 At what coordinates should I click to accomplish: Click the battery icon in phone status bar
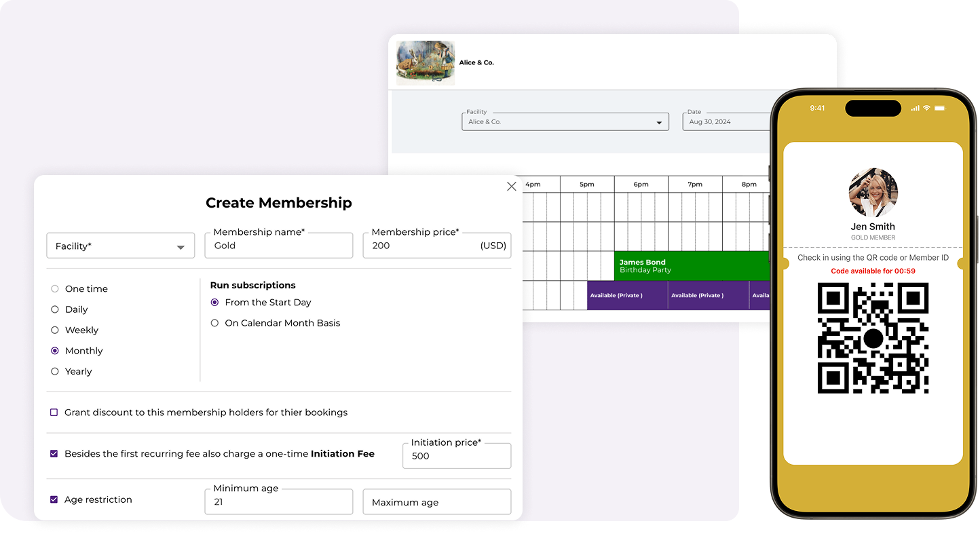[x=940, y=108]
